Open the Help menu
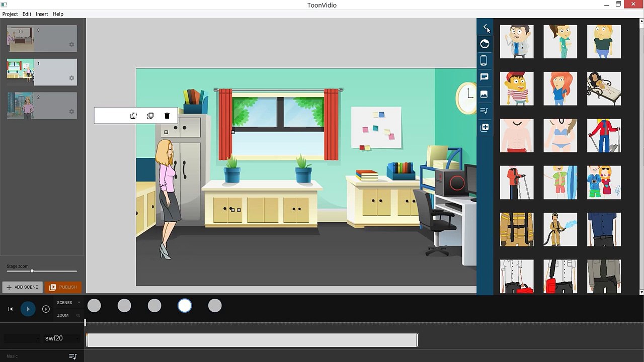 click(x=58, y=14)
